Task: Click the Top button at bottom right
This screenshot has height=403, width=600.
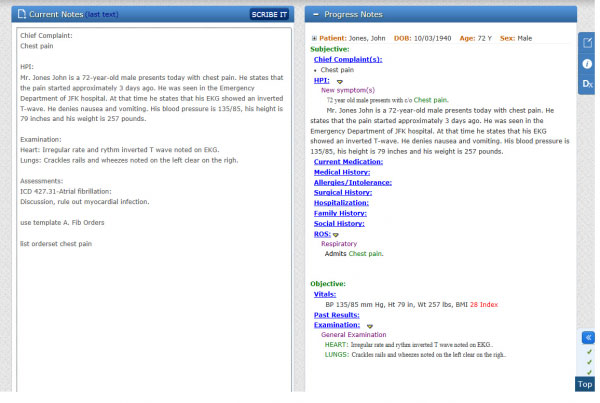Action: pos(586,385)
